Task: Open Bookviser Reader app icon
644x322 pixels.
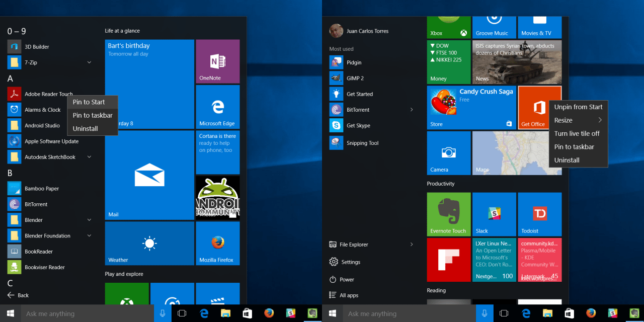Action: click(14, 267)
